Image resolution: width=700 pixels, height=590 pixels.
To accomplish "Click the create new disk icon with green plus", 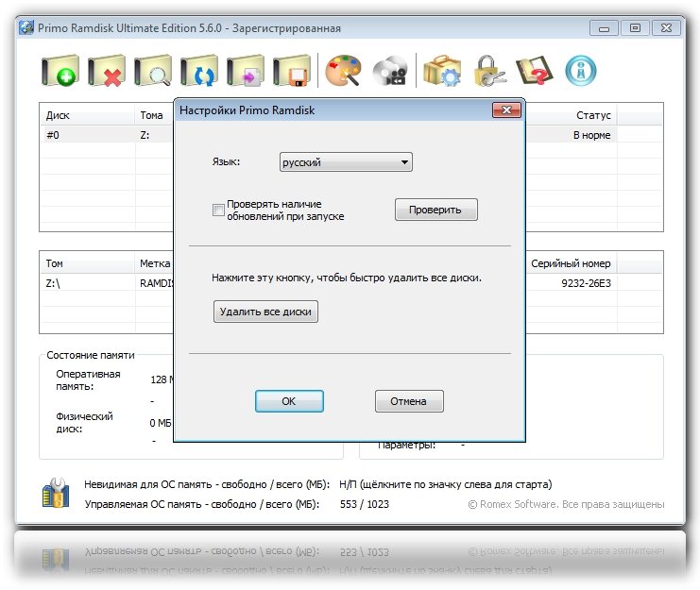I will pyautogui.click(x=60, y=72).
